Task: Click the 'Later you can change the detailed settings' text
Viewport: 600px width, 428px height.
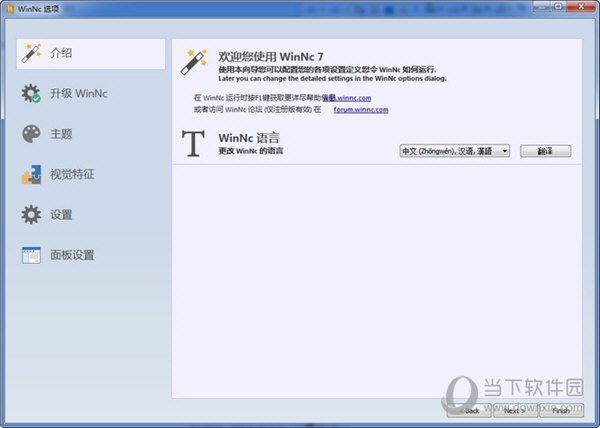Action: [x=332, y=78]
